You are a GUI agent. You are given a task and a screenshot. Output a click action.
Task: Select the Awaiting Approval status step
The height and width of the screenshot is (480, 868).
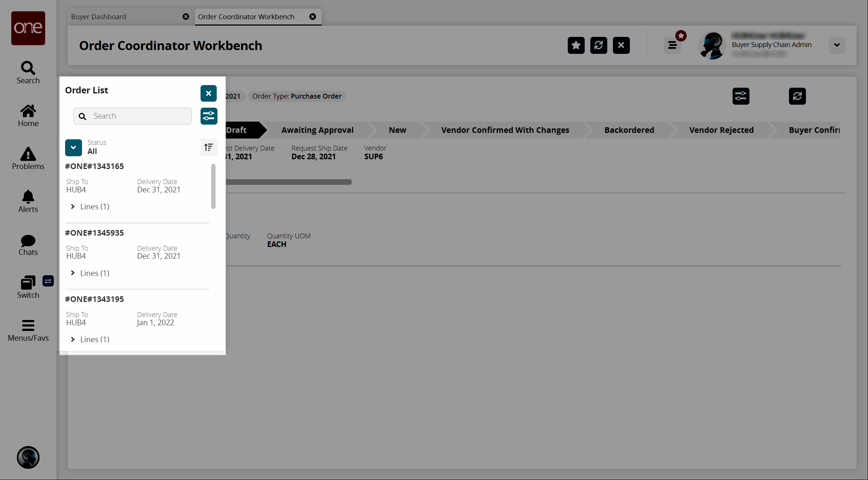[317, 130]
